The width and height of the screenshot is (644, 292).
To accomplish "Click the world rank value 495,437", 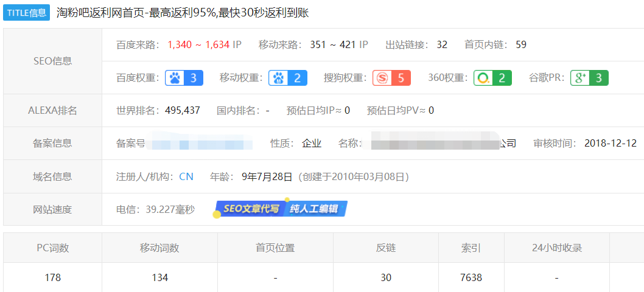I will tap(183, 111).
